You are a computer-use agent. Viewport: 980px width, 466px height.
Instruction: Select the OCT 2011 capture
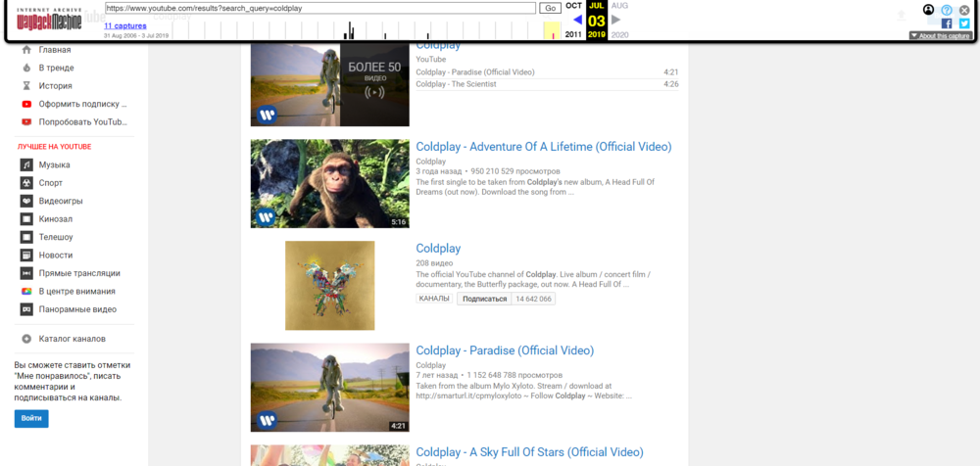click(x=573, y=20)
